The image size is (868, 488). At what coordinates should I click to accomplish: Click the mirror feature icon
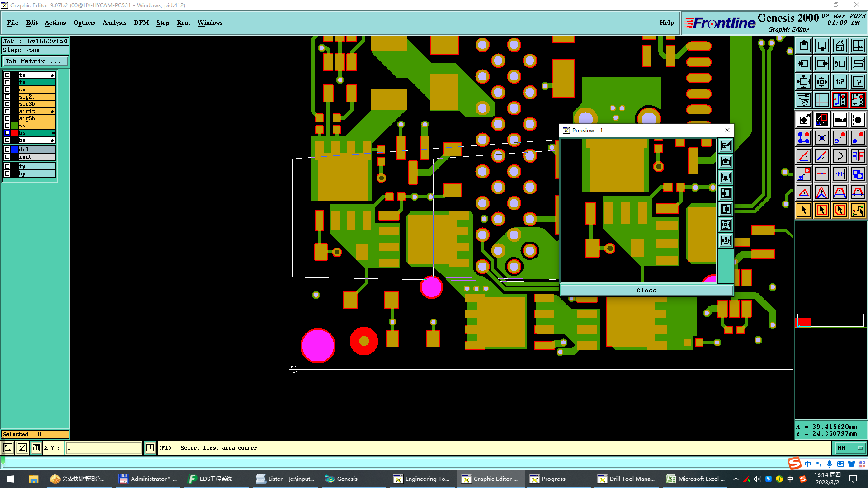click(858, 156)
